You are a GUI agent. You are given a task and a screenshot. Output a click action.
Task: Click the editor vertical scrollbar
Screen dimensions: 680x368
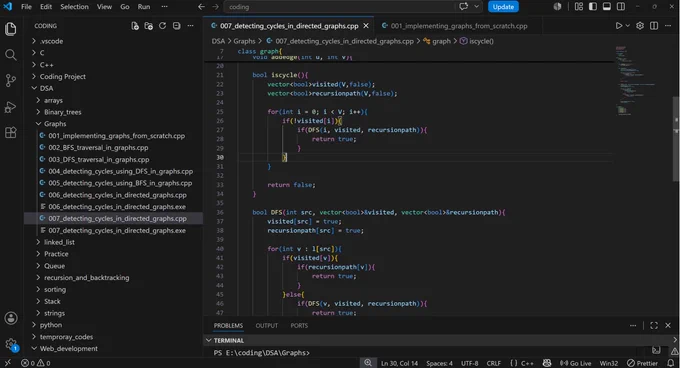[676, 139]
